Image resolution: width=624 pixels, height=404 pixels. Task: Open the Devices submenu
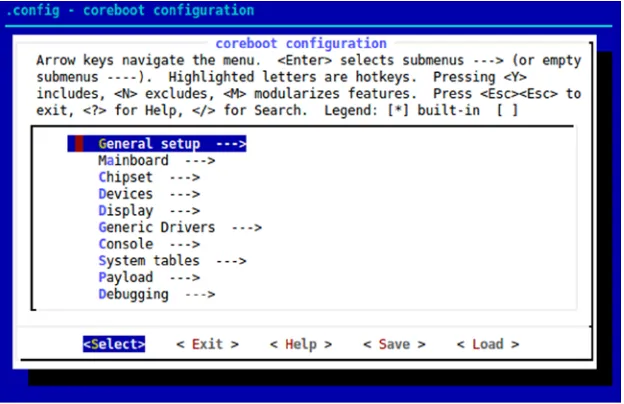[x=149, y=194]
